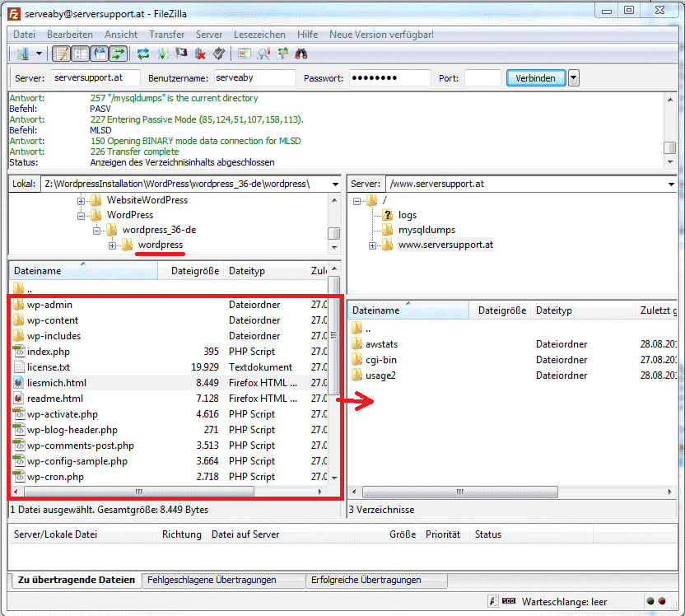Toggle the transfer queue display

click(x=119, y=54)
